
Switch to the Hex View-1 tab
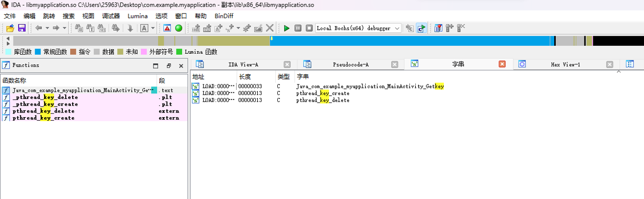click(565, 64)
